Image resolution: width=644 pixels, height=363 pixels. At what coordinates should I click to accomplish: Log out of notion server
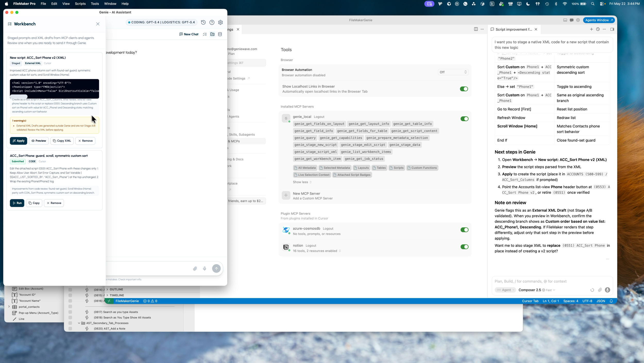point(311,246)
